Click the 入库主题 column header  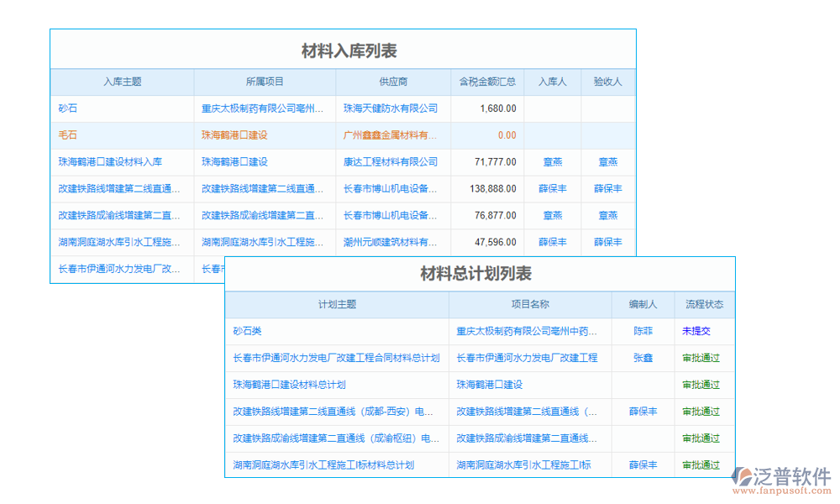point(122,81)
